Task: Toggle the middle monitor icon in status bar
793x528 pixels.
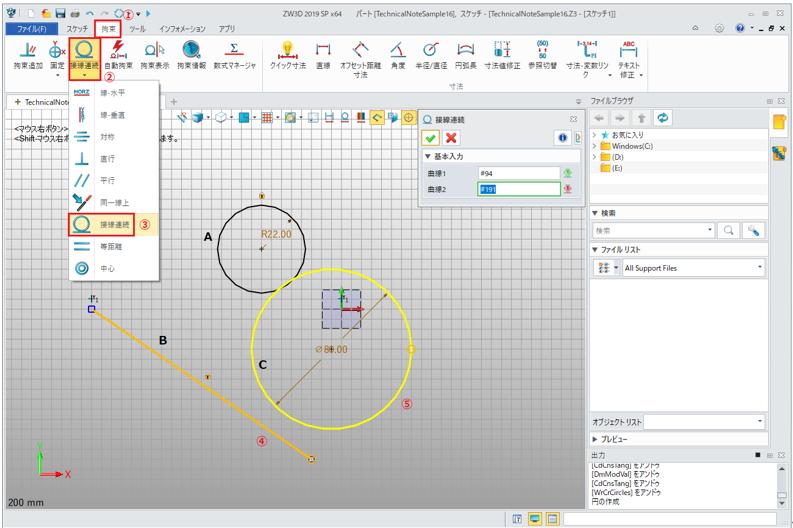Action: 535,519
